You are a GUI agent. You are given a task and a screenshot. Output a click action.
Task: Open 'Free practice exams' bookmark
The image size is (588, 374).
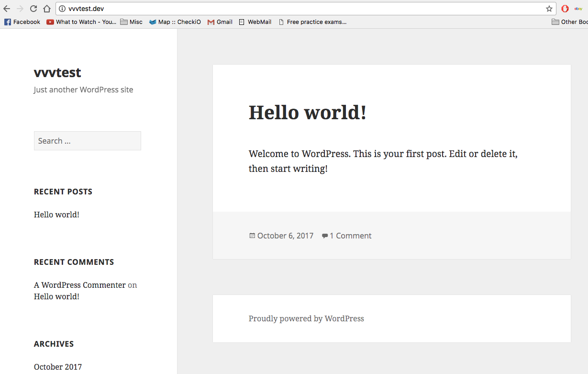(313, 22)
